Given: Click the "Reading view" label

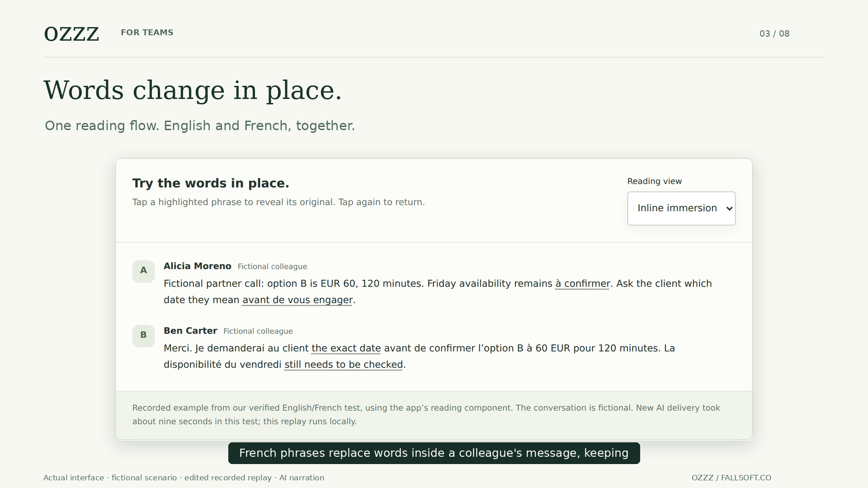Looking at the screenshot, I should (655, 181).
